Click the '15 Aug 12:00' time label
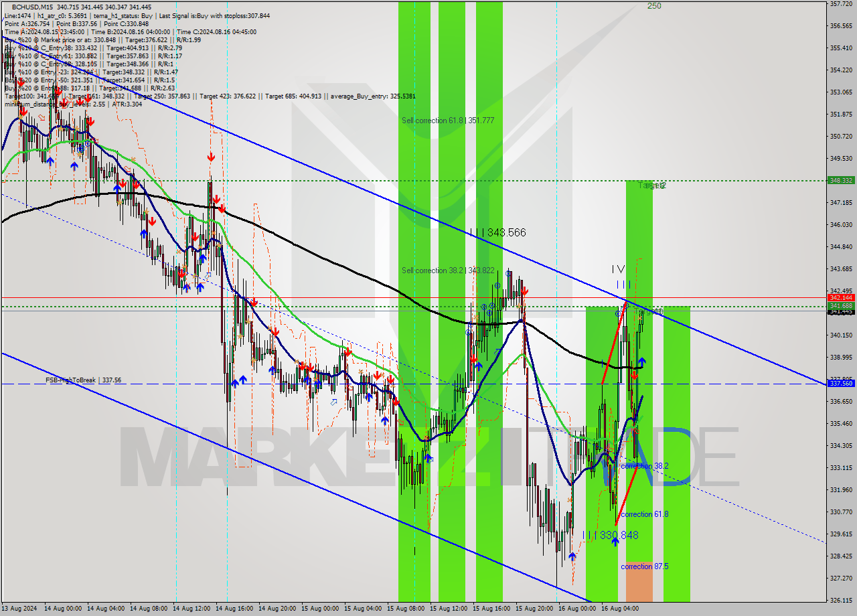The width and height of the screenshot is (857, 616). tap(449, 609)
